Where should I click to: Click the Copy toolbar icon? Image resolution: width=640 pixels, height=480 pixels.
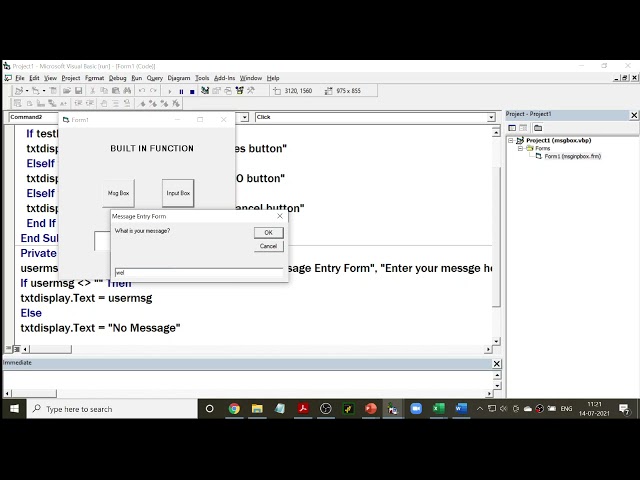104,91
